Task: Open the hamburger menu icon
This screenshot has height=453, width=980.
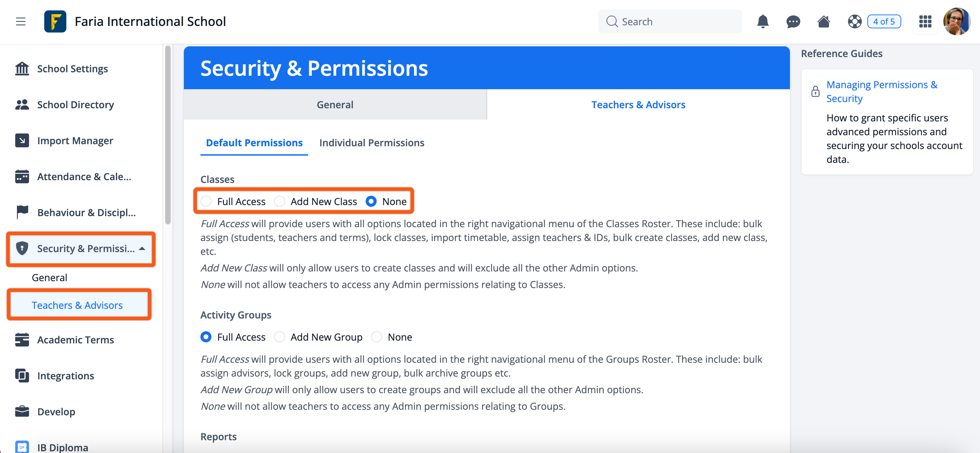Action: tap(20, 21)
